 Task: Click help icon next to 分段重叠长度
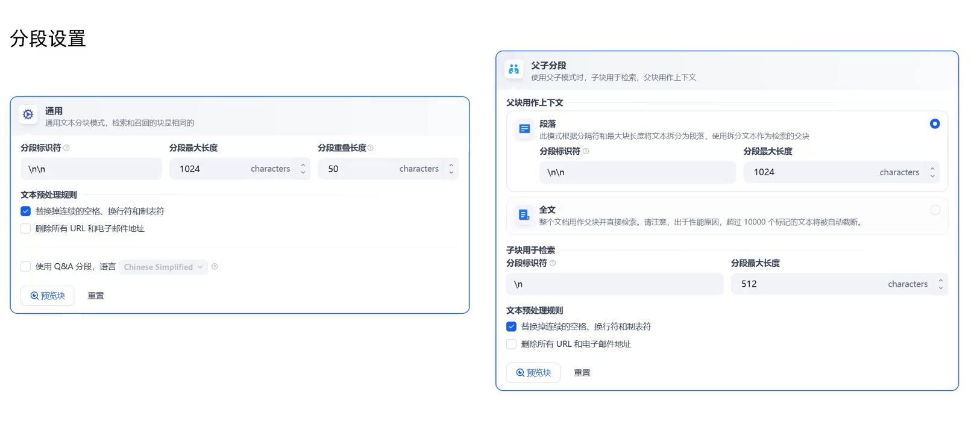(x=371, y=148)
